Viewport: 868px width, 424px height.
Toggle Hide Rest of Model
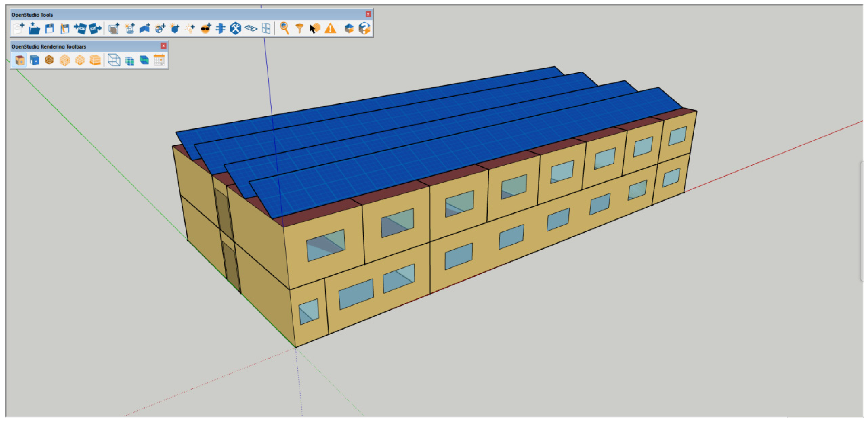pyautogui.click(x=145, y=60)
